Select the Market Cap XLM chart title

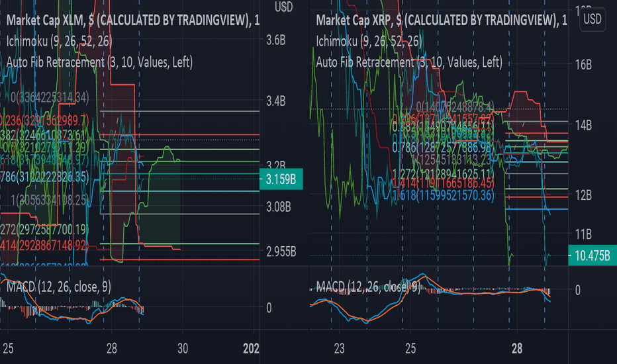click(133, 20)
